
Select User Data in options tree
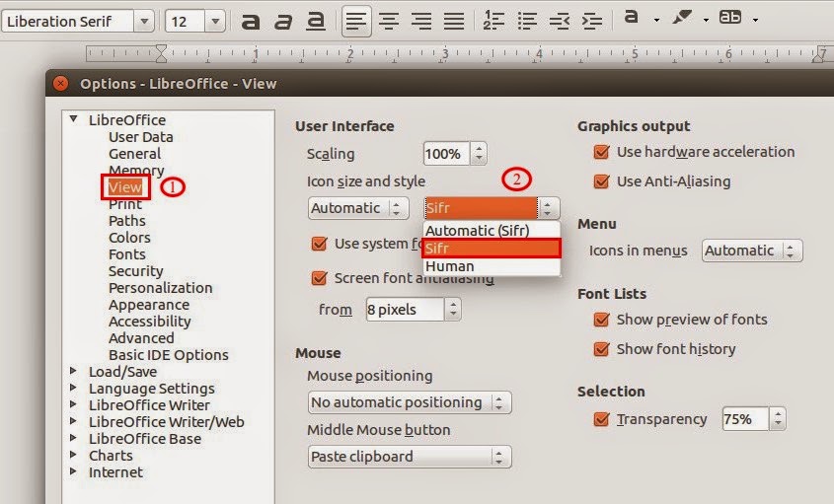[x=141, y=137]
